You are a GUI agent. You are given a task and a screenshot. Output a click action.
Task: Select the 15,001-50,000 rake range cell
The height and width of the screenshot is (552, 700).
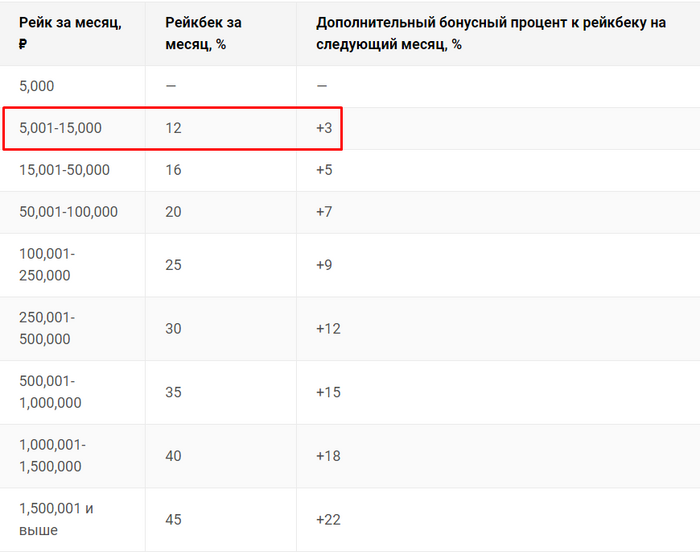64,170
